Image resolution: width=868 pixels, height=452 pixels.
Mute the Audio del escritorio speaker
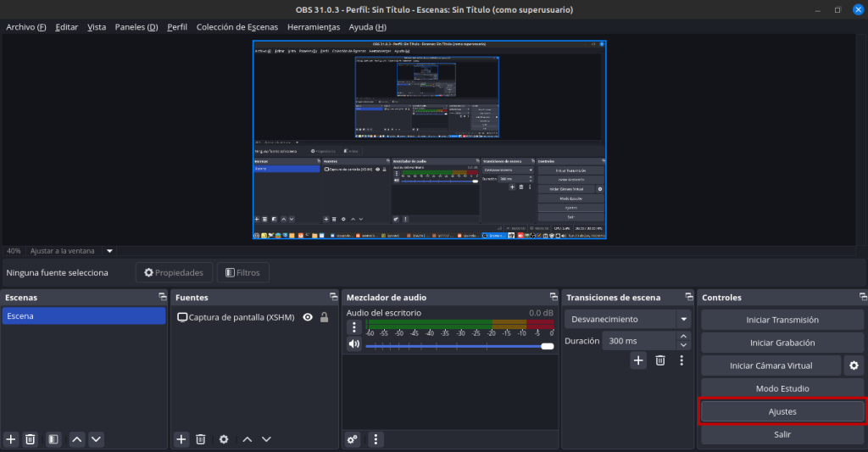click(x=354, y=344)
